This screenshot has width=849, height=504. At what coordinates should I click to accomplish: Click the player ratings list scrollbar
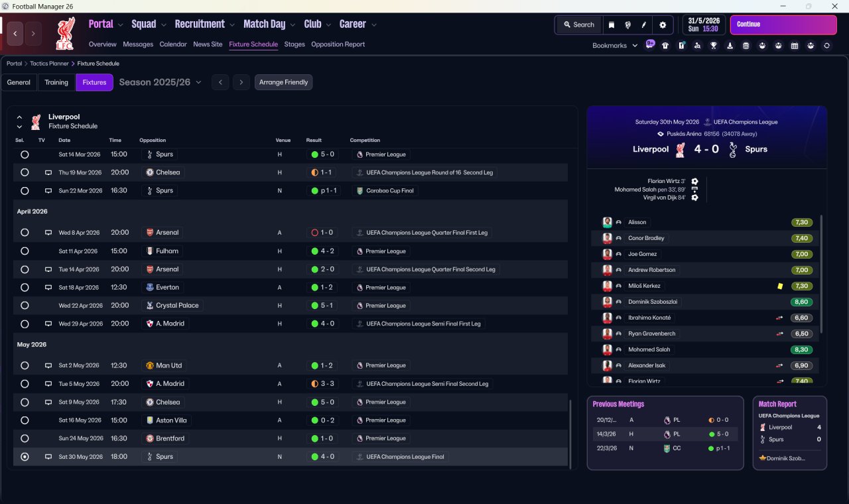coord(821,273)
